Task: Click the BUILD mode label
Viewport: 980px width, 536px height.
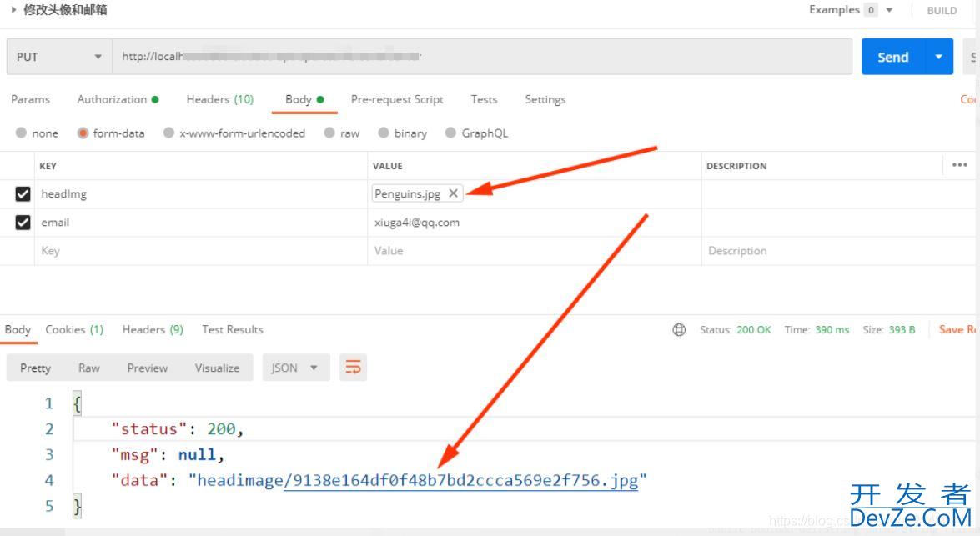Action: (942, 11)
